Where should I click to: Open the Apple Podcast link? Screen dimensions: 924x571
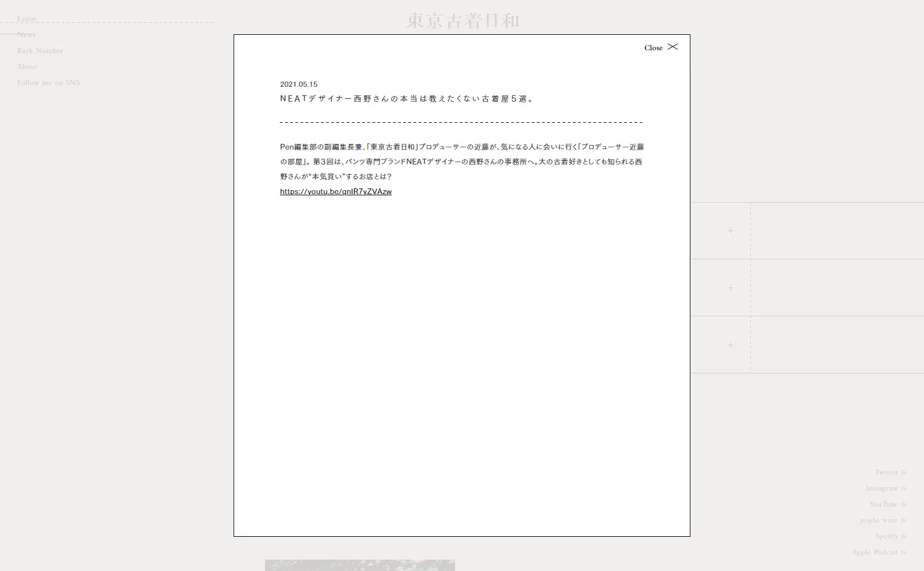874,552
